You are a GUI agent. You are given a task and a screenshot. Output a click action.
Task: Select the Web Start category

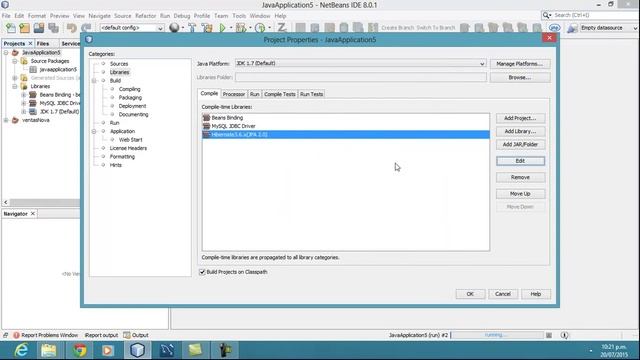coord(131,140)
